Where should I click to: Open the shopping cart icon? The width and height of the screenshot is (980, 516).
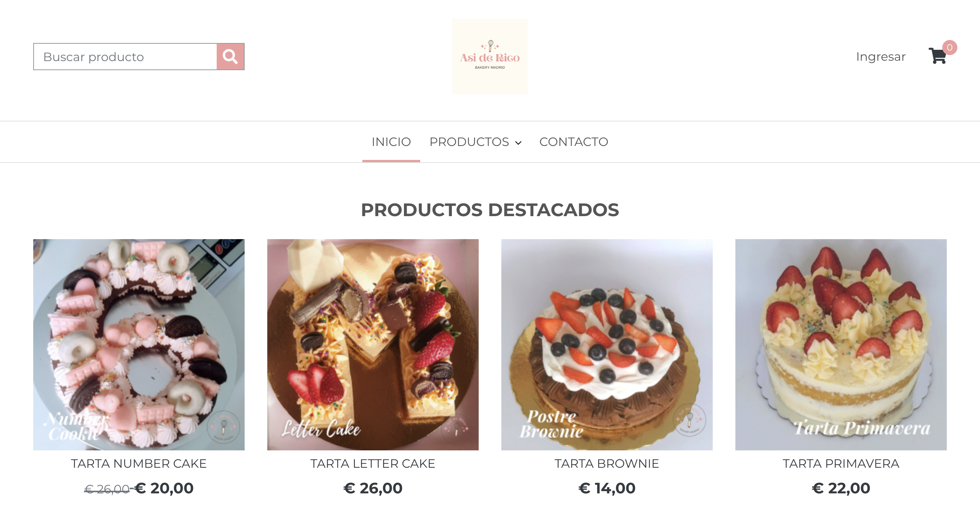coord(937,56)
